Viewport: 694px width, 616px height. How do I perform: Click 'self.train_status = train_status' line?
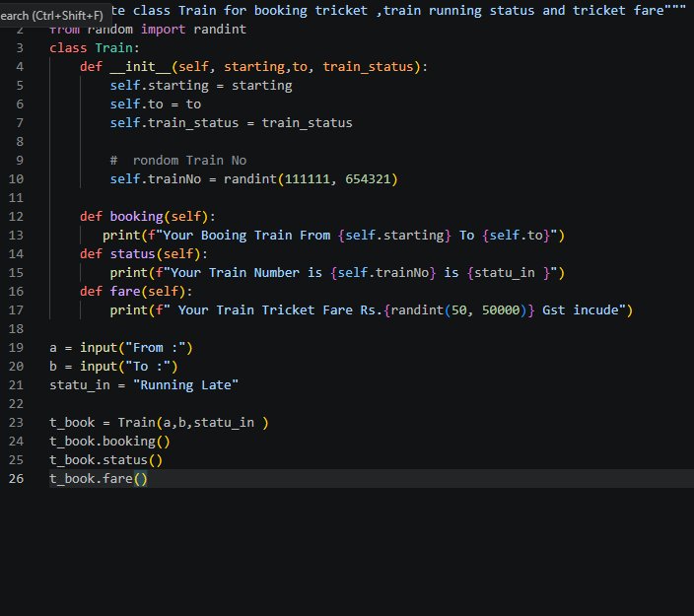tap(231, 123)
